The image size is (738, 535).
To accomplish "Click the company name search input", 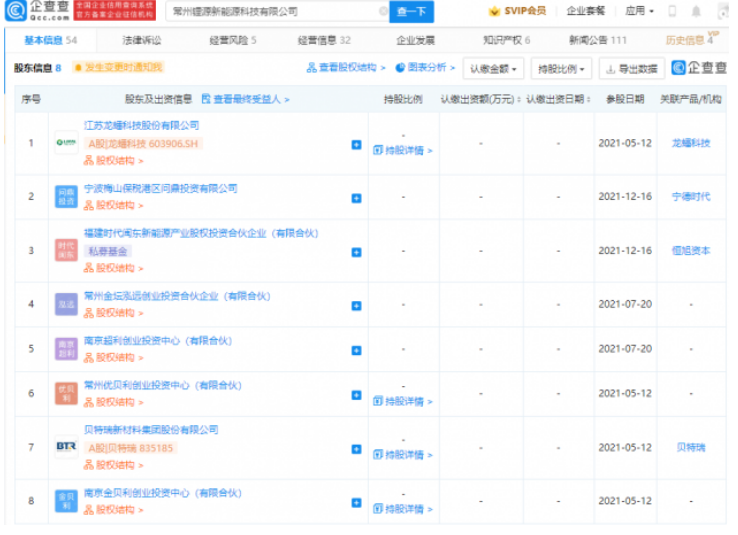I will pos(277,11).
